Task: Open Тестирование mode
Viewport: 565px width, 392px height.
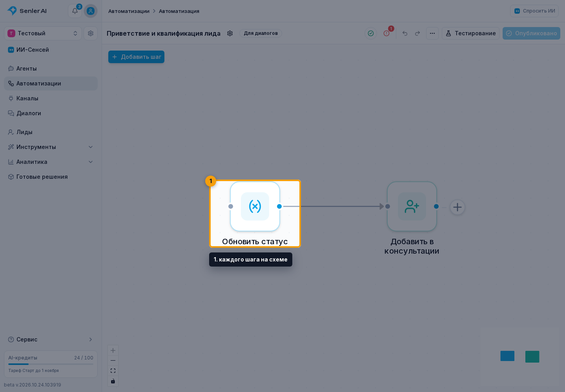Action: 471,33
